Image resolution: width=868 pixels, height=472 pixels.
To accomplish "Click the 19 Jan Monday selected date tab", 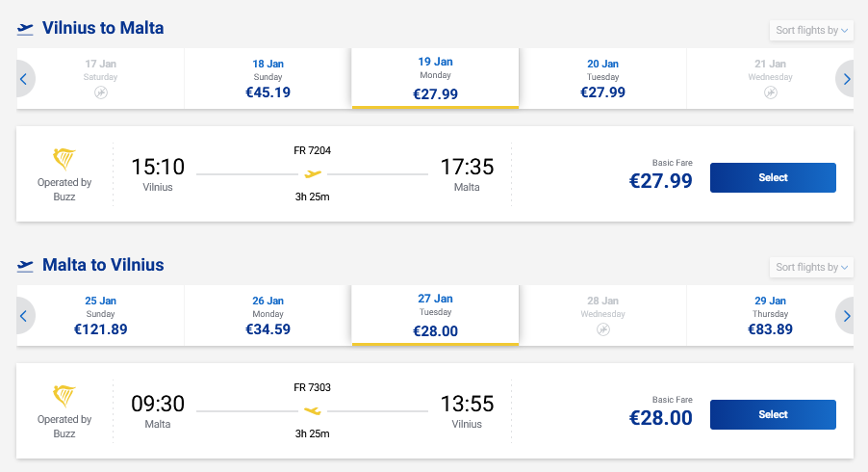I will pos(436,79).
